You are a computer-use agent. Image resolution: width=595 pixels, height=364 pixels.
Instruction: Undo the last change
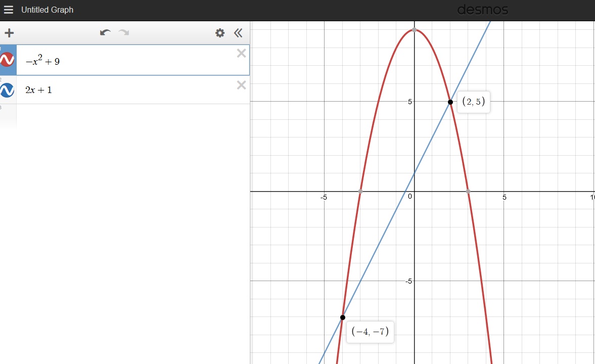105,33
